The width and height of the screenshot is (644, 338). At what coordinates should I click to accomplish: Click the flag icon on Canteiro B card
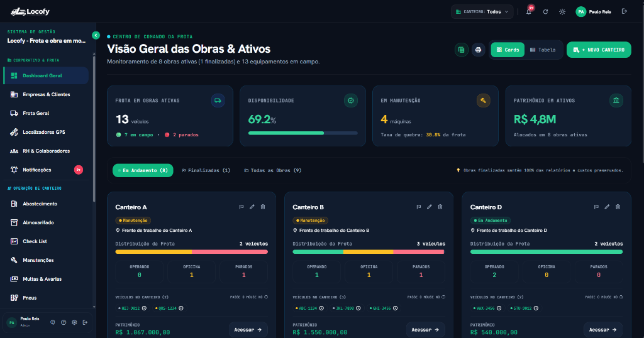pos(419,207)
